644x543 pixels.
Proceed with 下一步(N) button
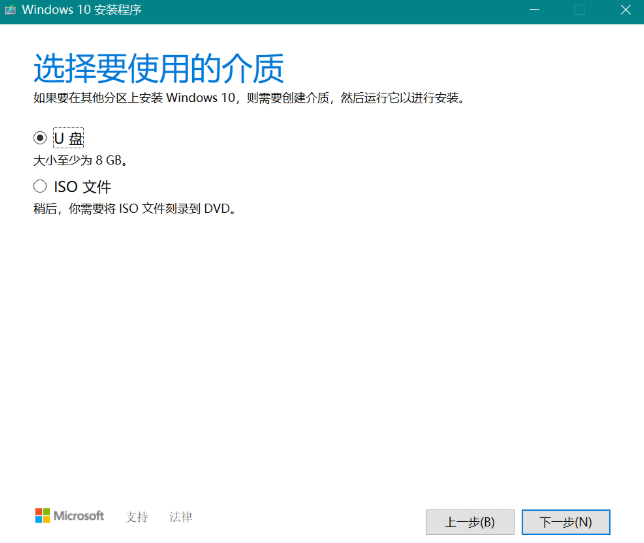click(565, 521)
